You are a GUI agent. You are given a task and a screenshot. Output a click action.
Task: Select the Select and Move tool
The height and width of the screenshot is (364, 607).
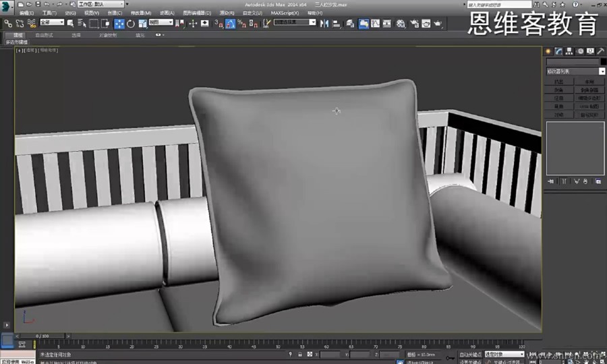tap(119, 24)
